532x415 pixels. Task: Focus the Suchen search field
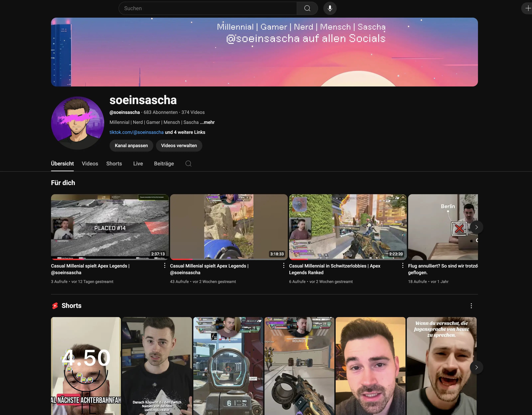point(207,8)
